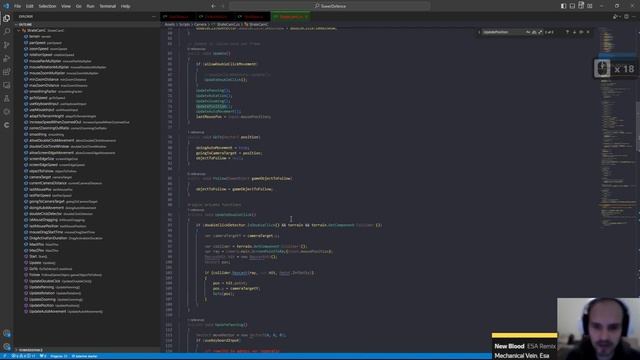This screenshot has height=360, width=640.
Task: Open the Source Control view
Action: click(x=7, y=45)
